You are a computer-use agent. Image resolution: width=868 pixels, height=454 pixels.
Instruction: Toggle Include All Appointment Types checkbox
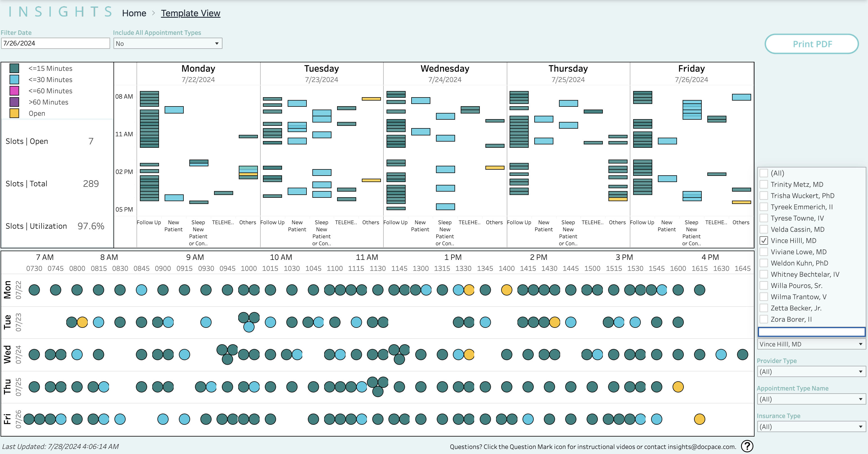pyautogui.click(x=167, y=44)
